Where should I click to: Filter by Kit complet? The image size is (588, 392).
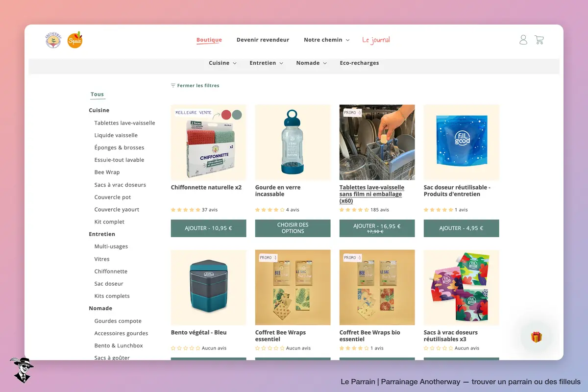[109, 221]
